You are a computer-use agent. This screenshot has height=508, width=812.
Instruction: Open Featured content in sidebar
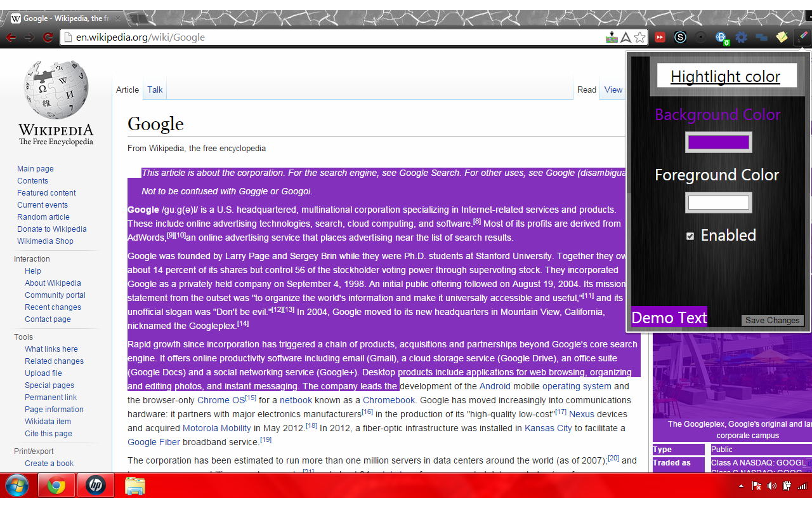46,193
